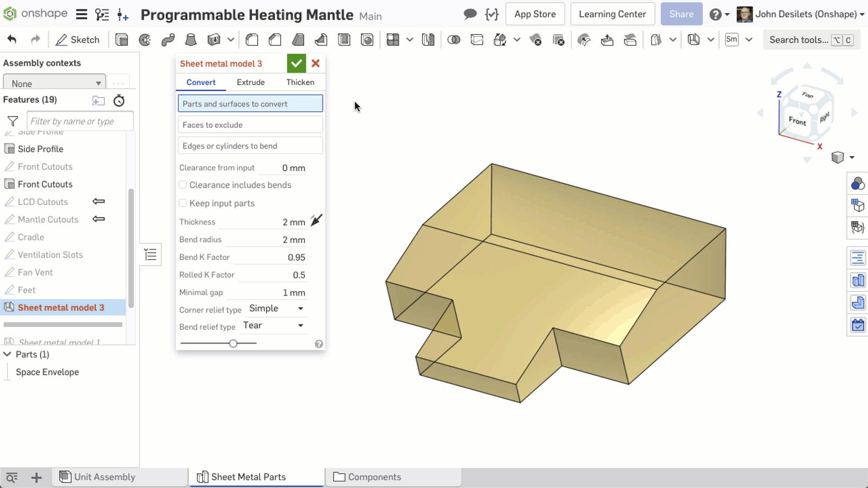Click the Extrude tool in toolbar
Viewport: 868px width, 488px height.
[x=122, y=40]
